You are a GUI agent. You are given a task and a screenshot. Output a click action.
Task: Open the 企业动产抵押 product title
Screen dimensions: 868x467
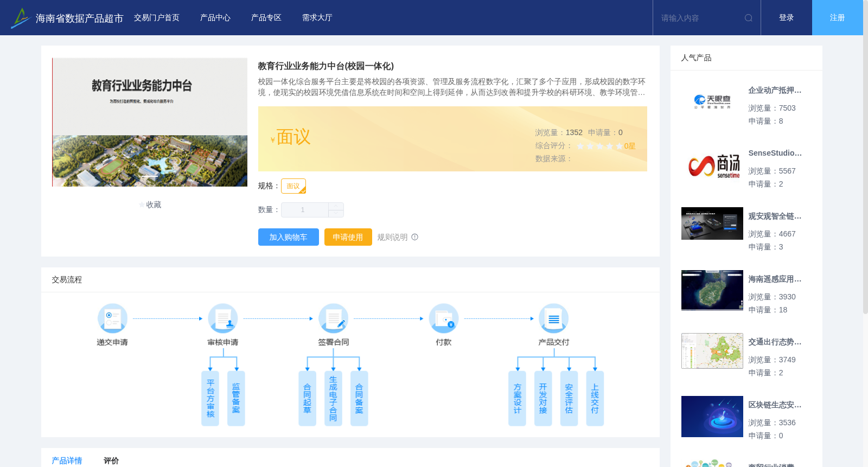(775, 91)
